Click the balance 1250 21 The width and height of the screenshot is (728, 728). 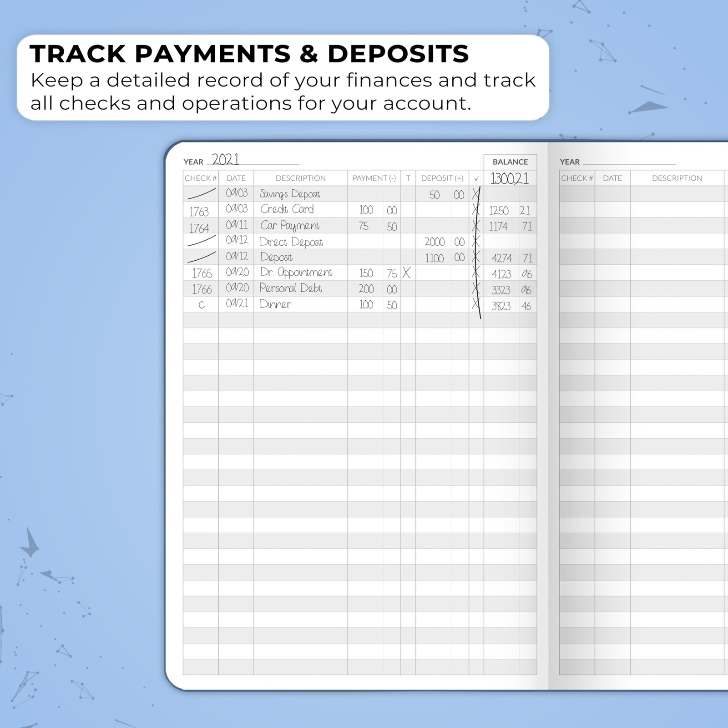click(x=510, y=210)
